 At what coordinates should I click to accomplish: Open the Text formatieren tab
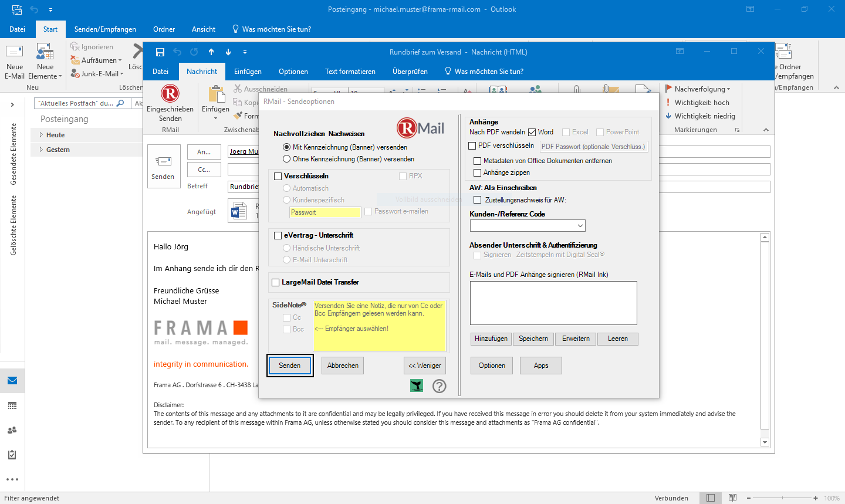coord(350,72)
